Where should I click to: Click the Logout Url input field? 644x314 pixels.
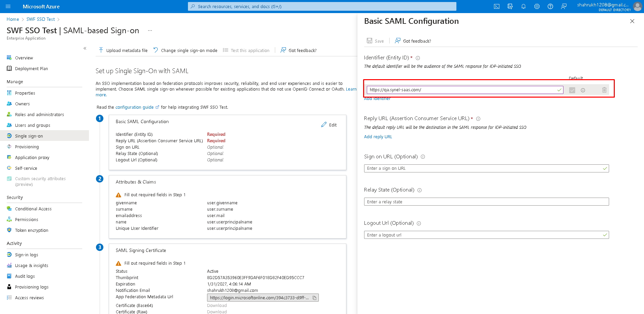click(x=486, y=235)
